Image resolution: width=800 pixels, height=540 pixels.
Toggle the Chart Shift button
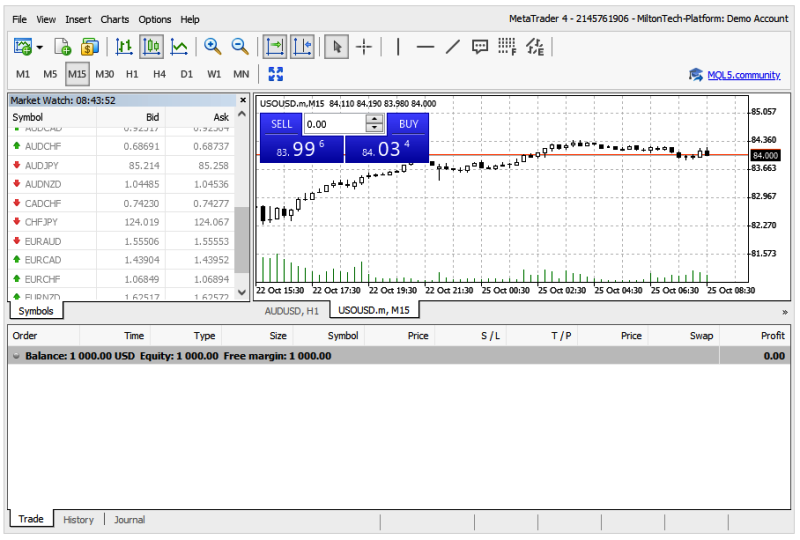[x=302, y=47]
